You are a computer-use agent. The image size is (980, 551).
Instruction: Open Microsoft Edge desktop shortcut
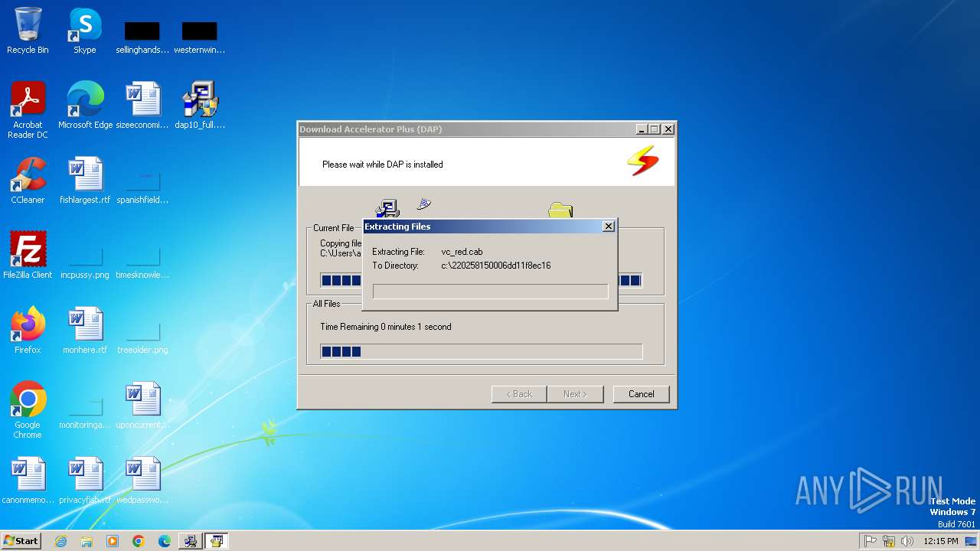85,106
